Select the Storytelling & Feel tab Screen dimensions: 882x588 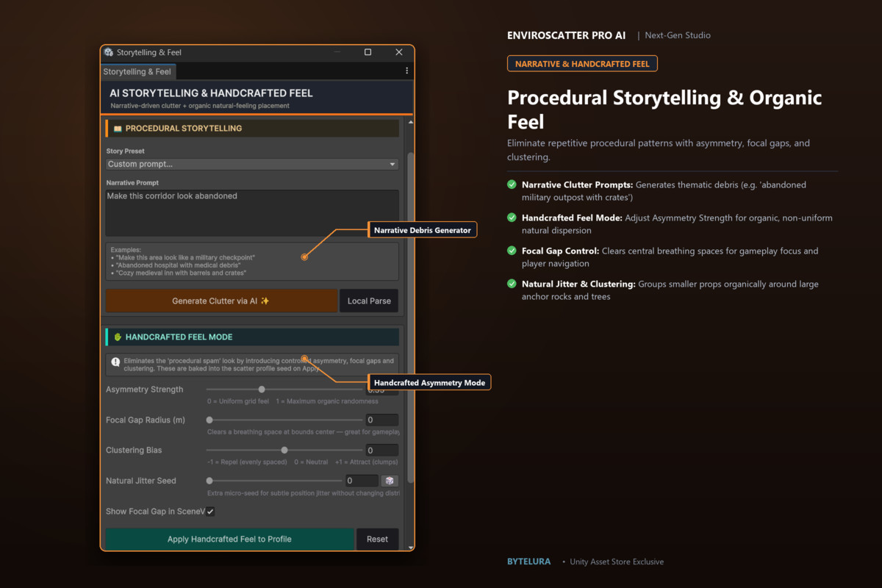click(x=137, y=72)
